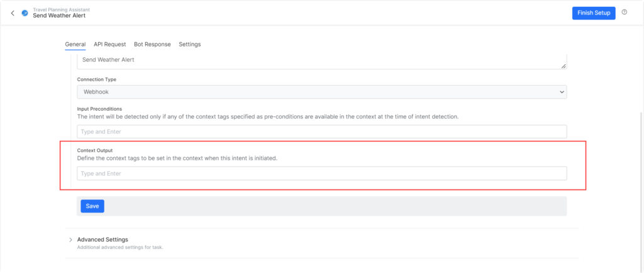Screen dimensions: 644x273
Task: Click into the Context Output field
Action: (x=321, y=173)
